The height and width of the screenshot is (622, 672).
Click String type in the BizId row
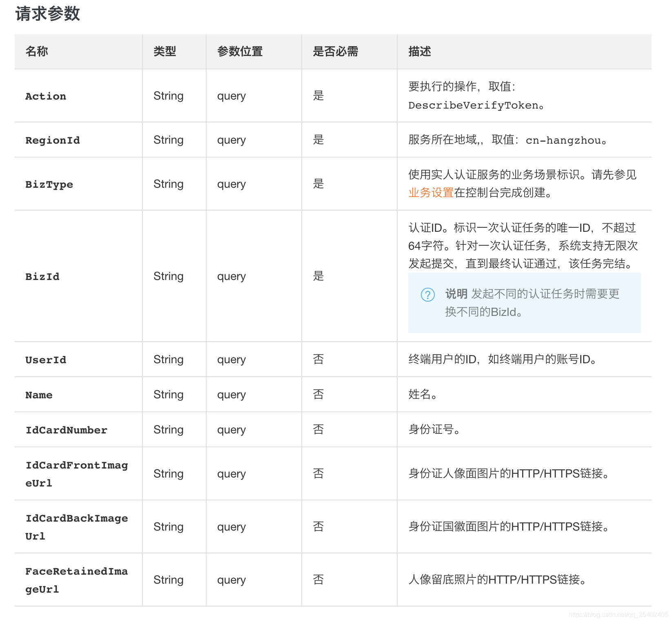tap(169, 276)
